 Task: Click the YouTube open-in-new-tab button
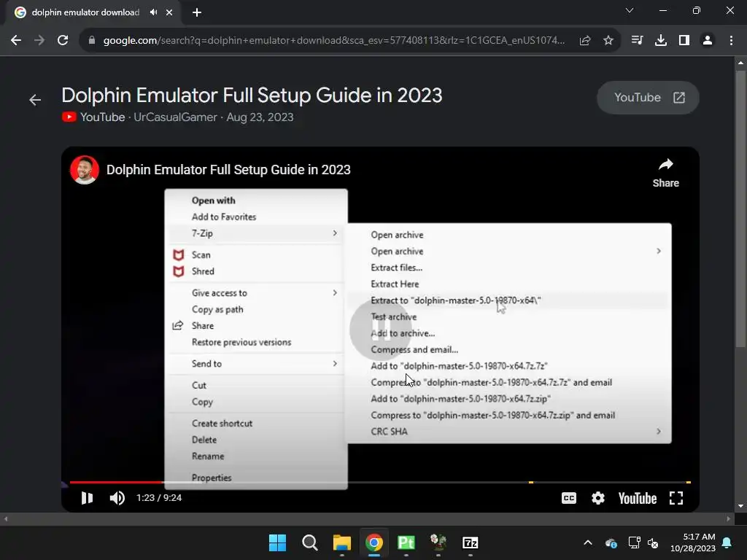(648, 98)
